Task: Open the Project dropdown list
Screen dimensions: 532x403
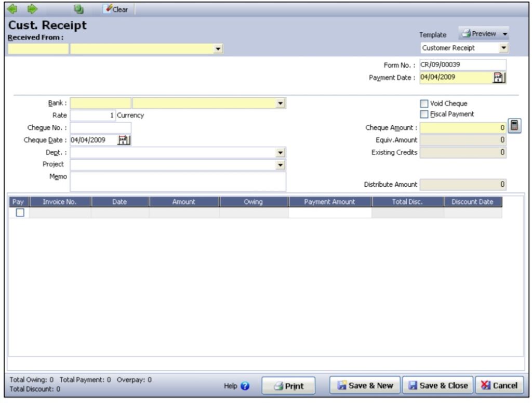Action: (x=281, y=165)
